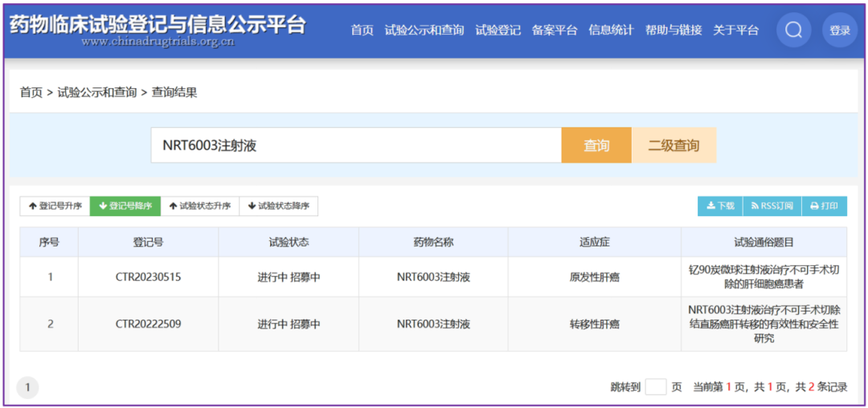Click page 1 pagination button
This screenshot has height=408, width=868.
point(27,388)
